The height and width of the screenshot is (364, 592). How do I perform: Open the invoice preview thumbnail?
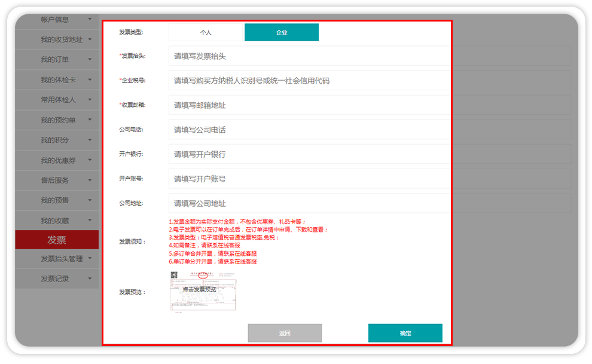click(203, 291)
